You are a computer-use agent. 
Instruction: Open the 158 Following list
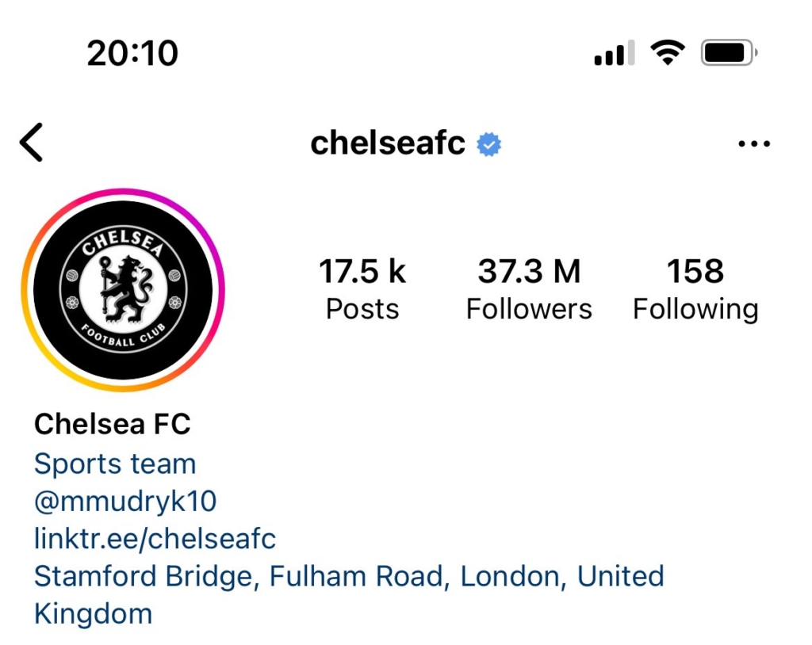coord(695,290)
